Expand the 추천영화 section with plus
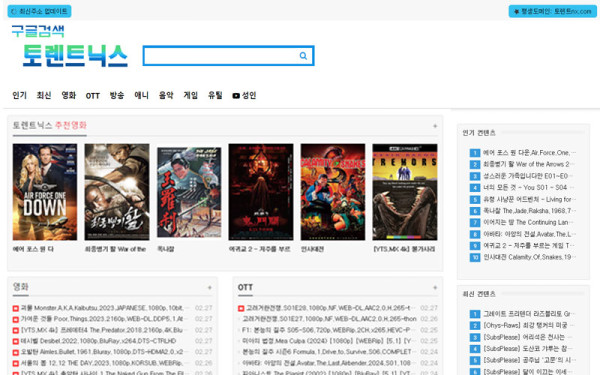Image resolution: width=600 pixels, height=375 pixels. [x=435, y=126]
